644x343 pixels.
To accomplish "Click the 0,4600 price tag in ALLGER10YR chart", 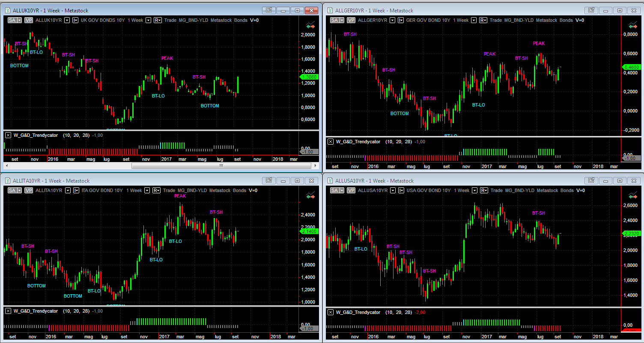I will coord(631,67).
